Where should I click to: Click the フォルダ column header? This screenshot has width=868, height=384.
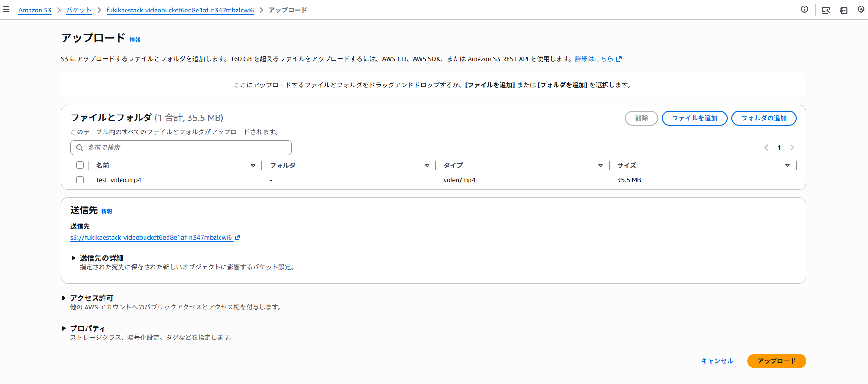coord(283,166)
